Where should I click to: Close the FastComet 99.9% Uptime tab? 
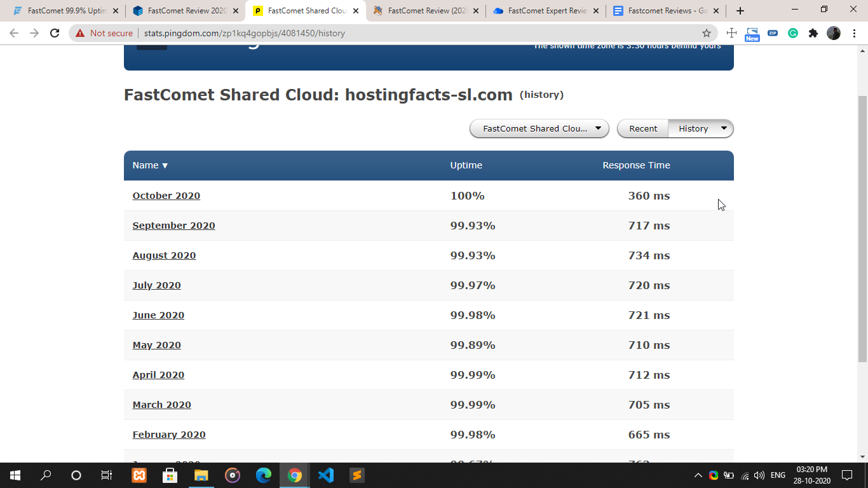pyautogui.click(x=116, y=11)
